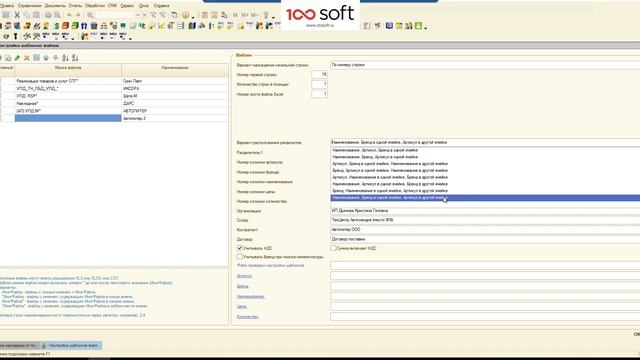Click the Артикул link
640x360 pixels.
tap(244, 276)
